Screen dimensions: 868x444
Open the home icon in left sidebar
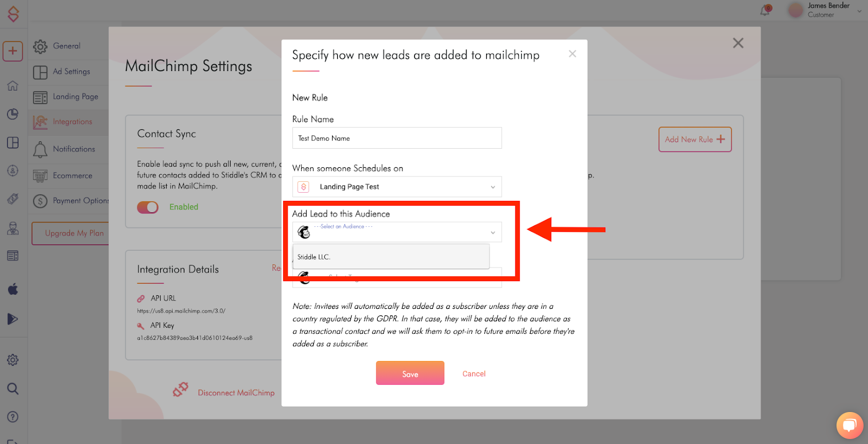coord(12,86)
